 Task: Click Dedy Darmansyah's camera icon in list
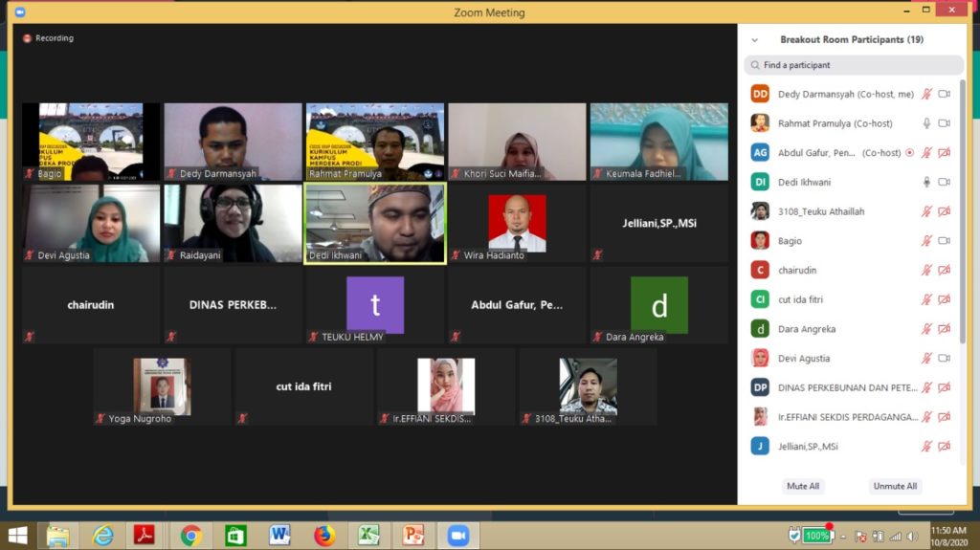944,94
